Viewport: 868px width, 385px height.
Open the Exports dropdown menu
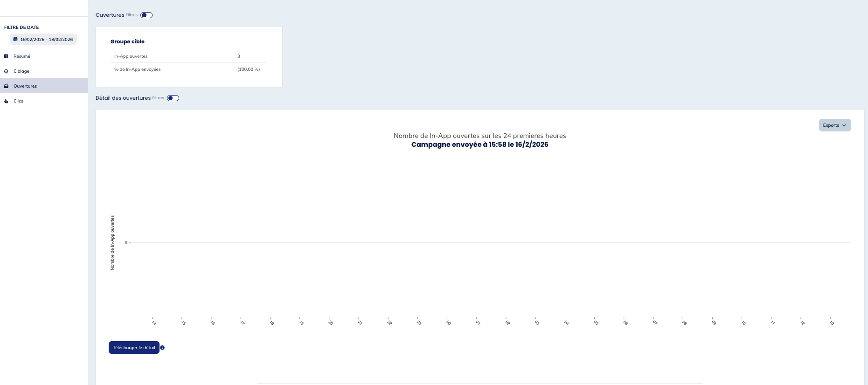[834, 125]
